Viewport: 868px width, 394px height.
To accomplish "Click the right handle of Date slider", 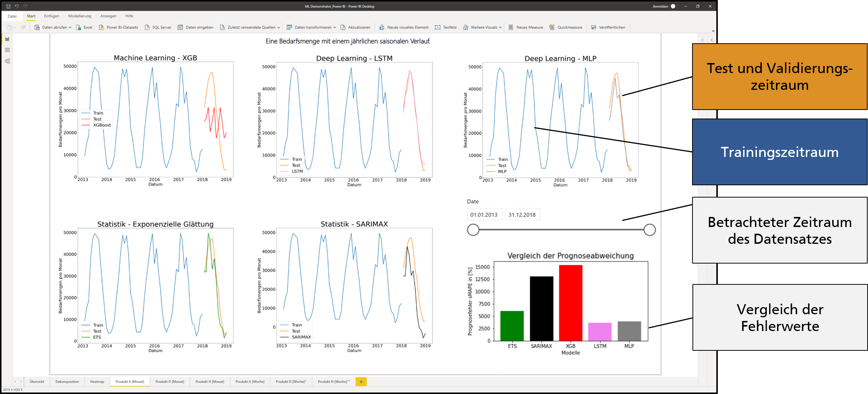I will point(650,230).
